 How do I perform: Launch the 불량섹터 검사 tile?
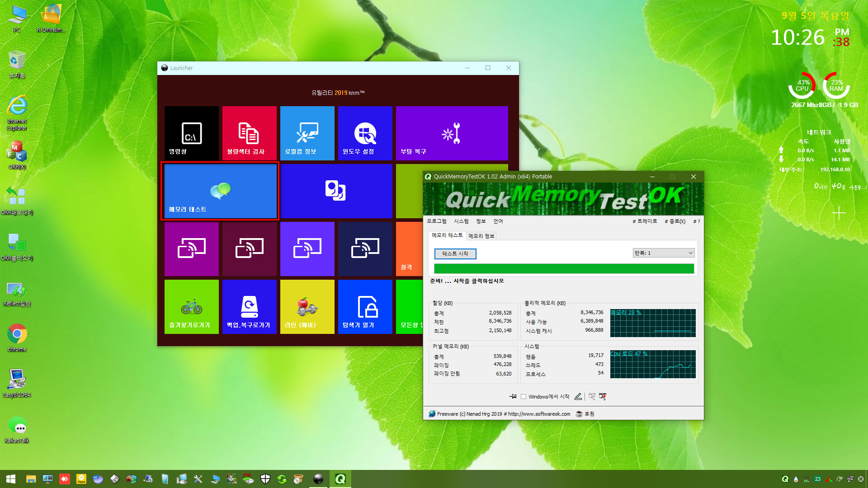click(250, 133)
